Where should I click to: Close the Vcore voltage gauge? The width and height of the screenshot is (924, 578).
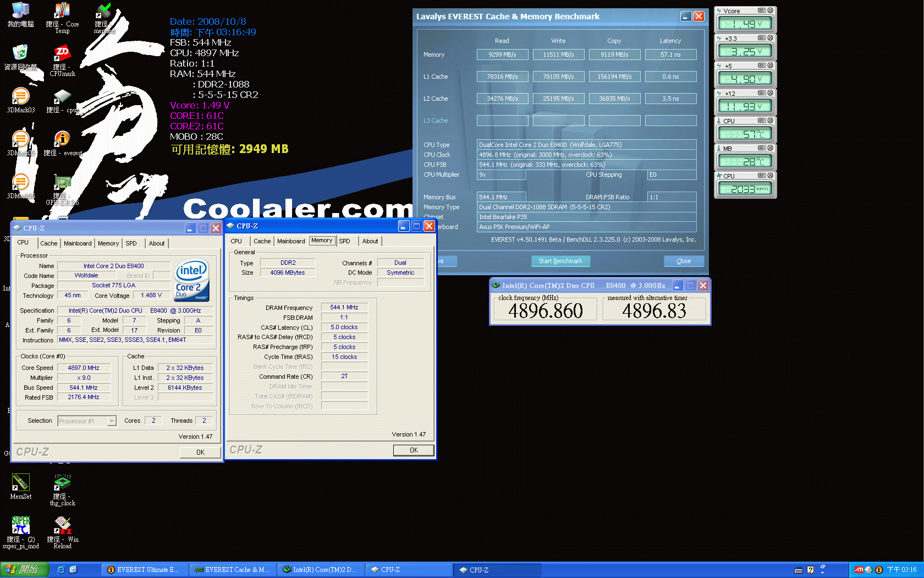(771, 10)
